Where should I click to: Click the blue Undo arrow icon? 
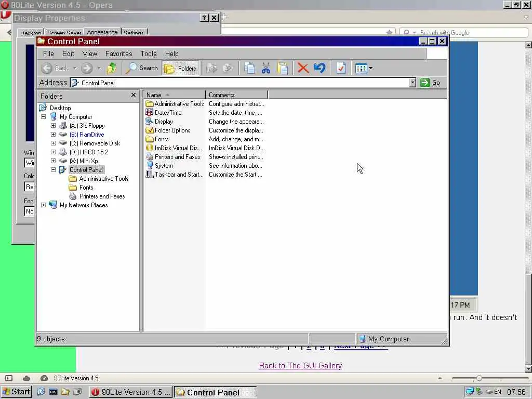320,68
